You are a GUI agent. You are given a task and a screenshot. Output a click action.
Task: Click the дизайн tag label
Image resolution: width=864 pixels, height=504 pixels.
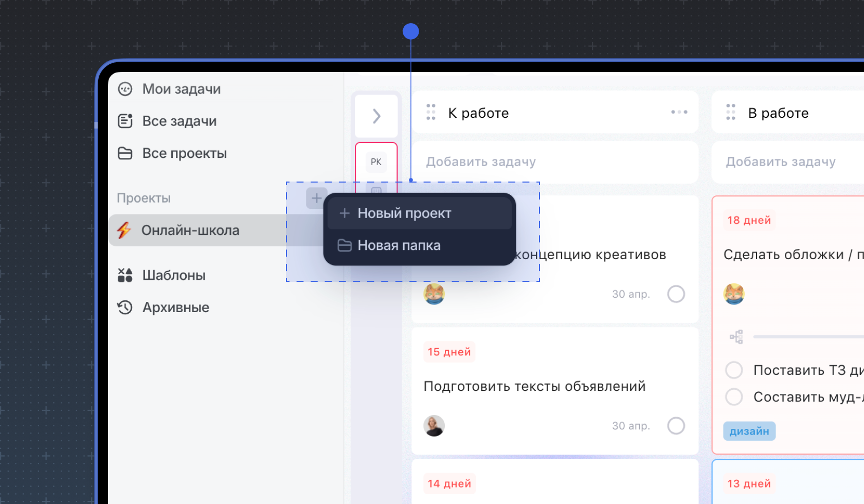point(749,431)
